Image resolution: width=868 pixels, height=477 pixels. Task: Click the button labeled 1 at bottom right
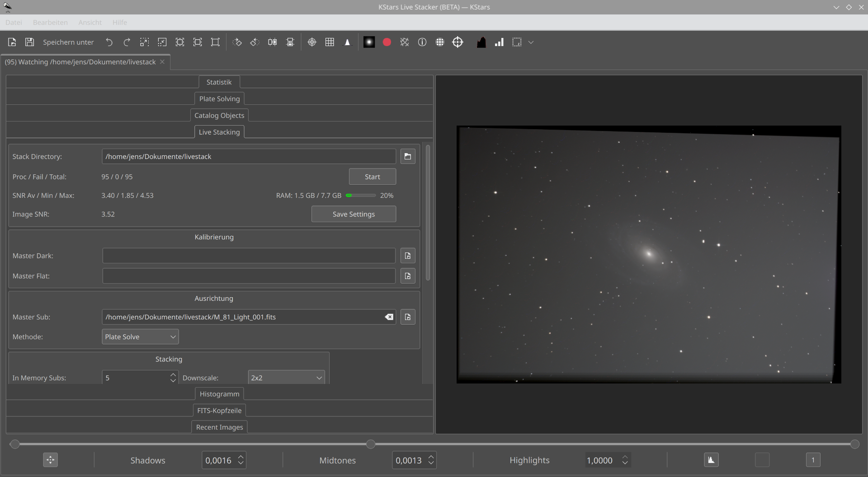(x=813, y=460)
